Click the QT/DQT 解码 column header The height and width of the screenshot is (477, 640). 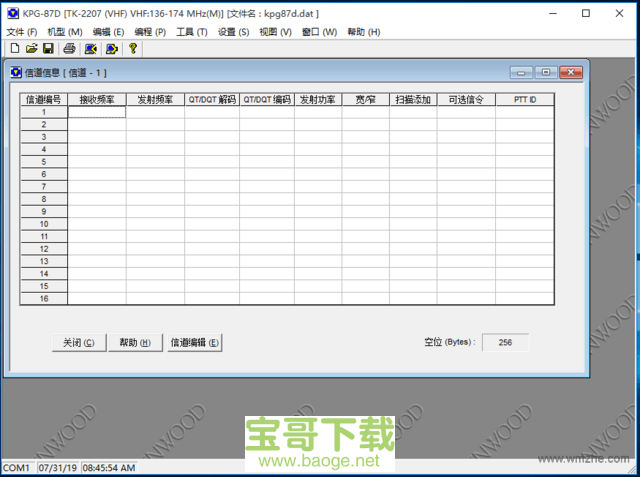[212, 100]
